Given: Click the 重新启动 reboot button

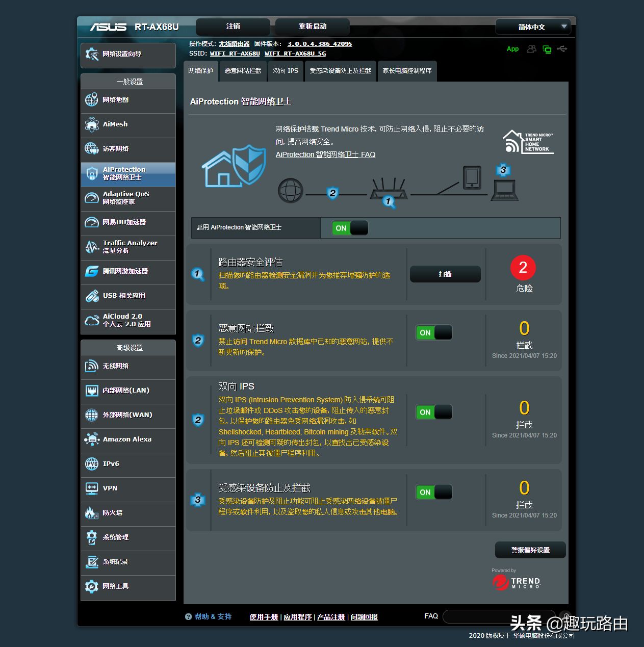Looking at the screenshot, I should tap(313, 27).
